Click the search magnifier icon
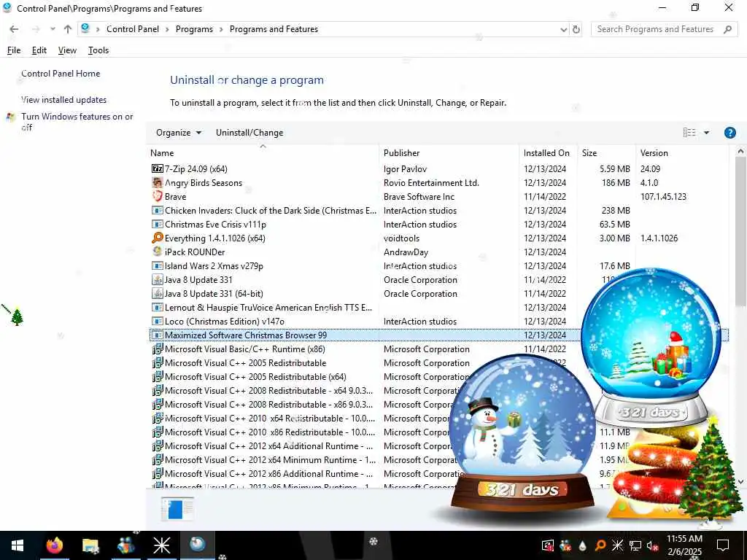This screenshot has height=560, width=747. point(727,29)
